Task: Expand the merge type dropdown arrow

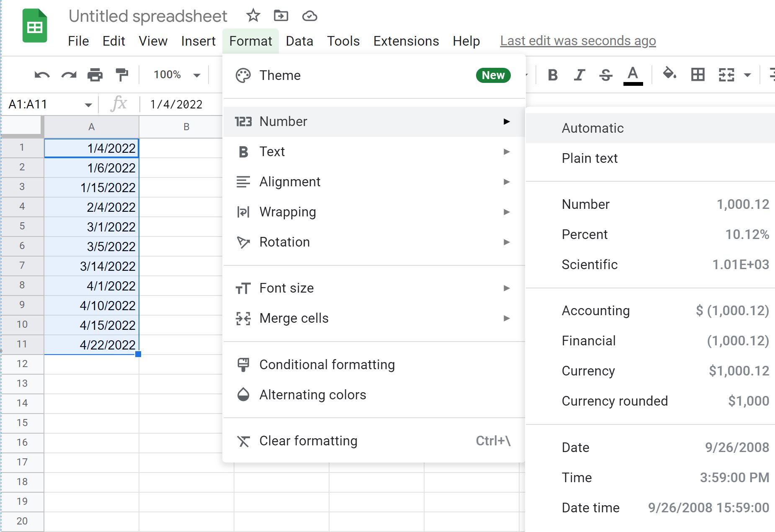Action: 747,75
